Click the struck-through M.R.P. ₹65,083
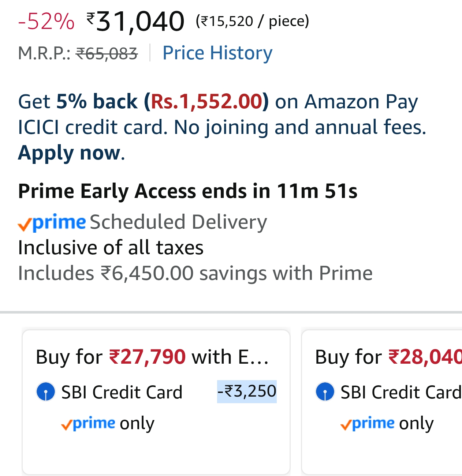The height and width of the screenshot is (476, 462). (107, 54)
